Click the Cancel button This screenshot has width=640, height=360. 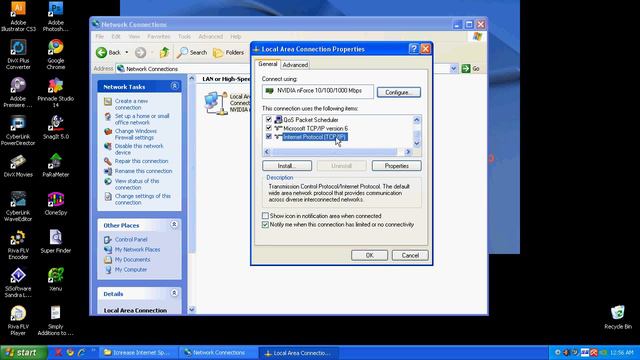coord(410,255)
